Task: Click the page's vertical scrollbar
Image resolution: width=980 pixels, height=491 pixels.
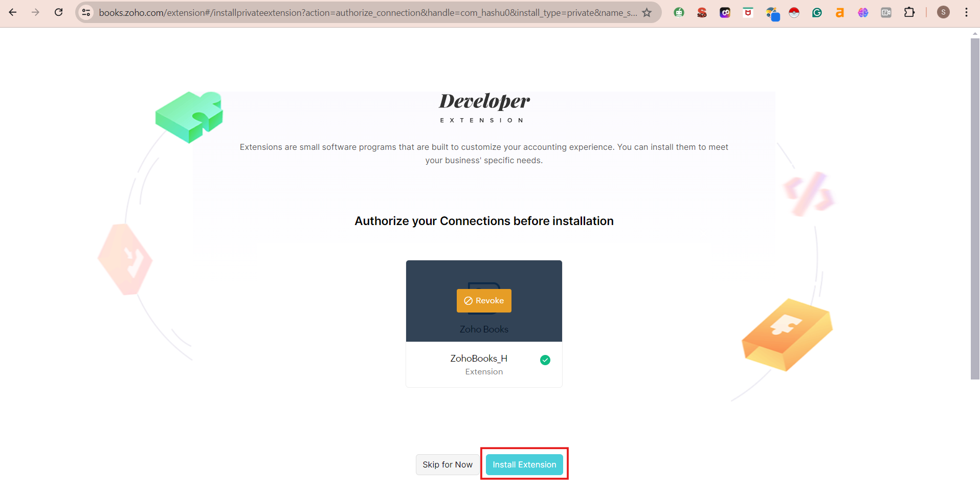Action: 975,209
